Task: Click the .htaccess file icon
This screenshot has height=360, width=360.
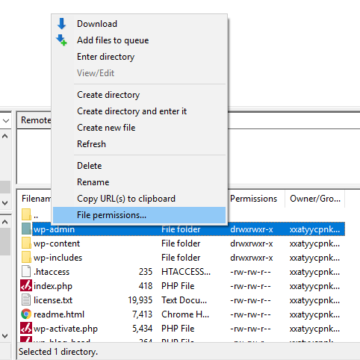Action: 26,272
